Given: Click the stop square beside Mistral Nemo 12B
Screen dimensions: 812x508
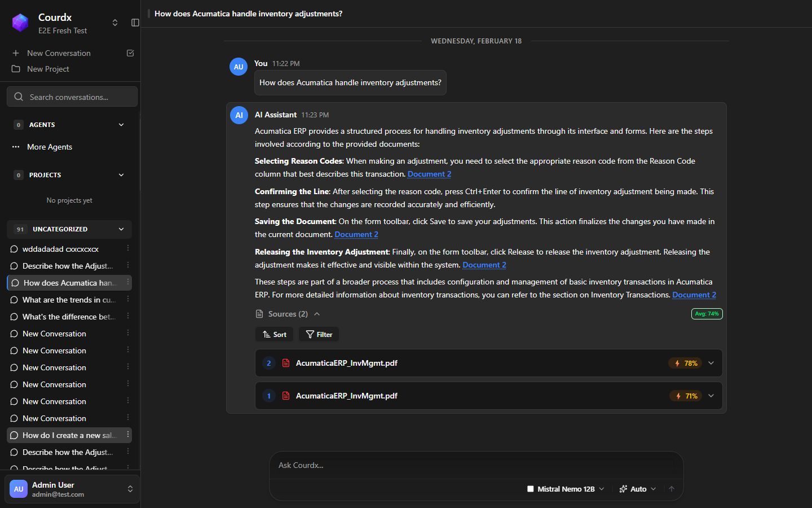Looking at the screenshot, I should tap(530, 489).
